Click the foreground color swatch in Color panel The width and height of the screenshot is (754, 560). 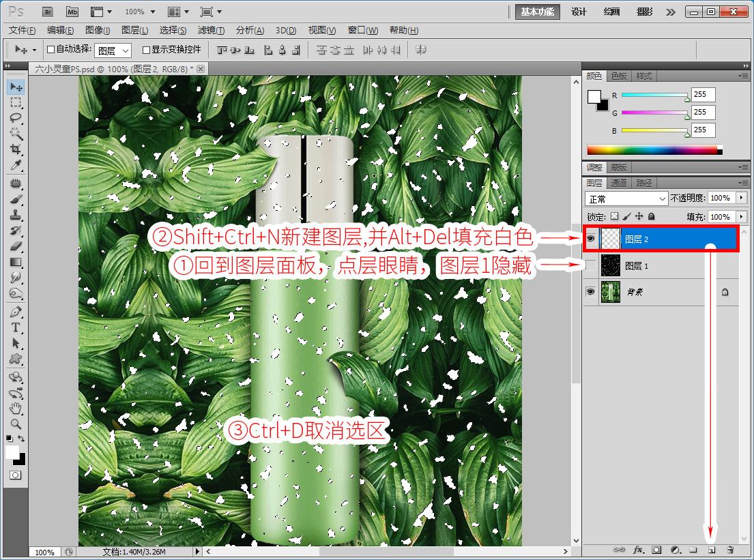pyautogui.click(x=594, y=96)
